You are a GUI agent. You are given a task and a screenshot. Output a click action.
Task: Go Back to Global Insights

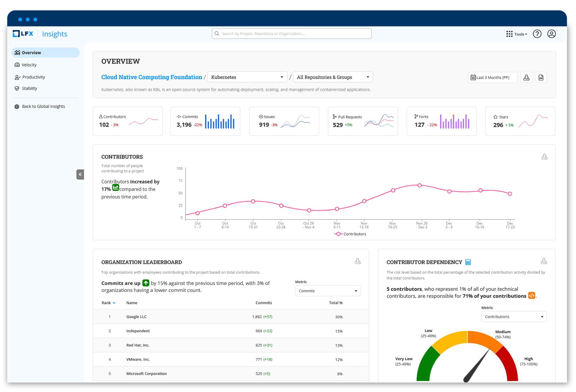43,106
